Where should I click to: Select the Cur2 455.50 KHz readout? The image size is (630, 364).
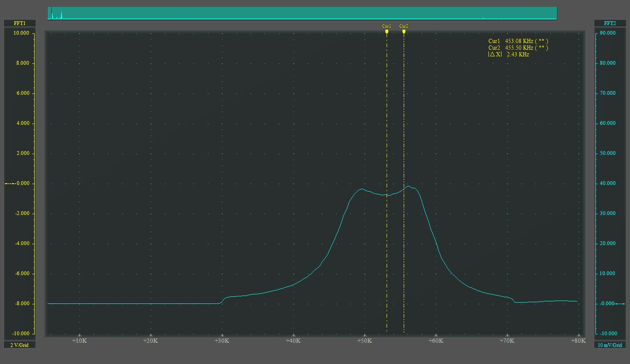click(x=518, y=48)
